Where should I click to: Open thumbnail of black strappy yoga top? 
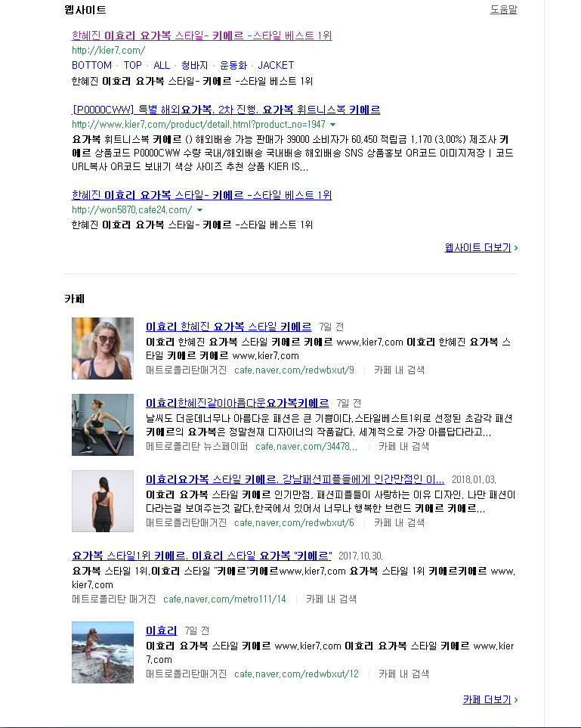tap(103, 501)
